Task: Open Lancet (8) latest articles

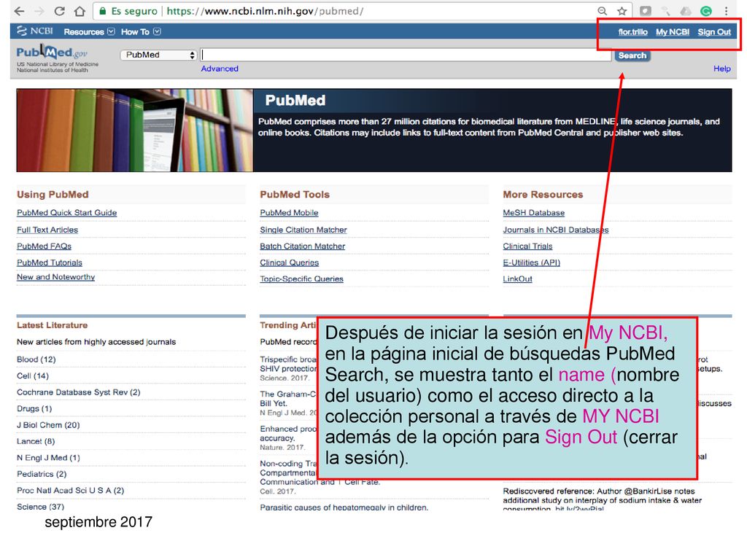Action: 36,441
